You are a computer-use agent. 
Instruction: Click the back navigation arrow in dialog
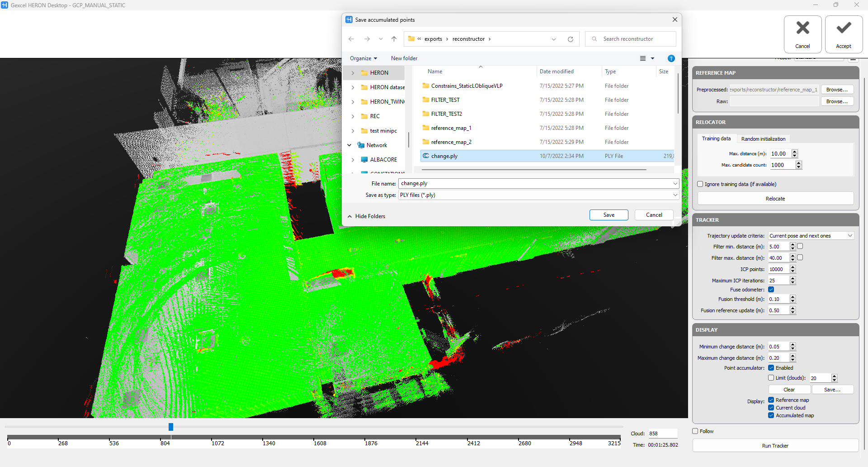click(351, 39)
